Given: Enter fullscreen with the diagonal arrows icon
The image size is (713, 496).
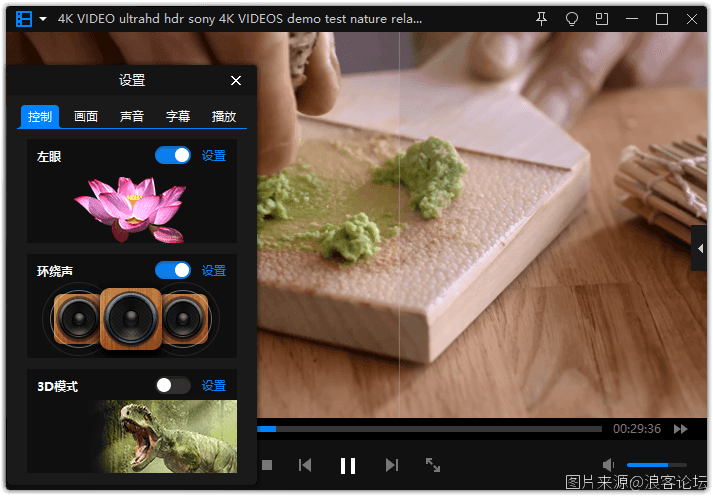Looking at the screenshot, I should click(x=432, y=465).
